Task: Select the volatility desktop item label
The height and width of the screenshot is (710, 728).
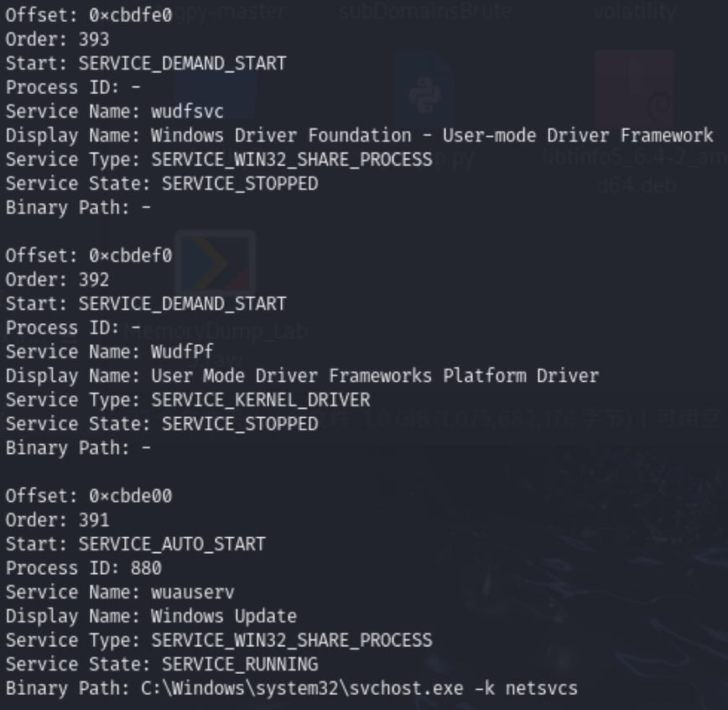Action: [634, 12]
